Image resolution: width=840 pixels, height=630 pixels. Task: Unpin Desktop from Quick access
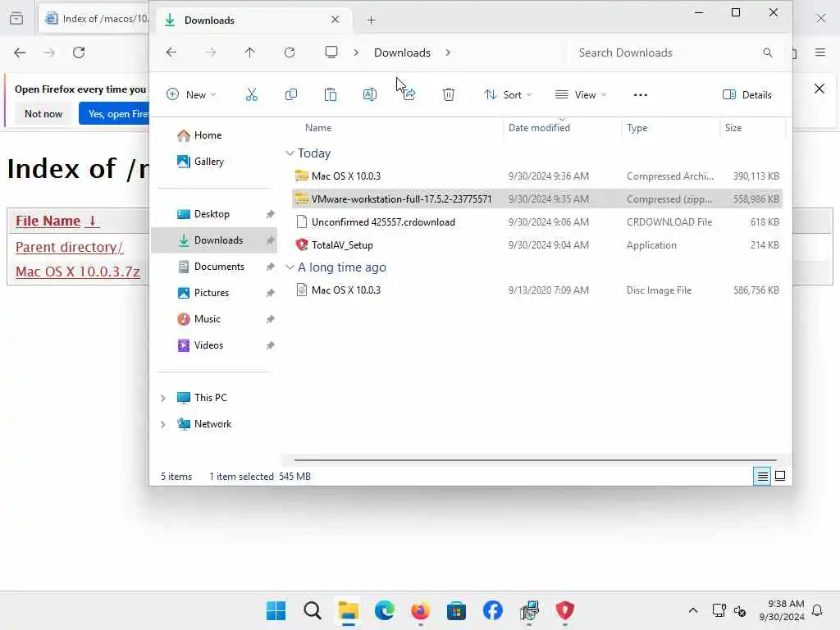[271, 214]
